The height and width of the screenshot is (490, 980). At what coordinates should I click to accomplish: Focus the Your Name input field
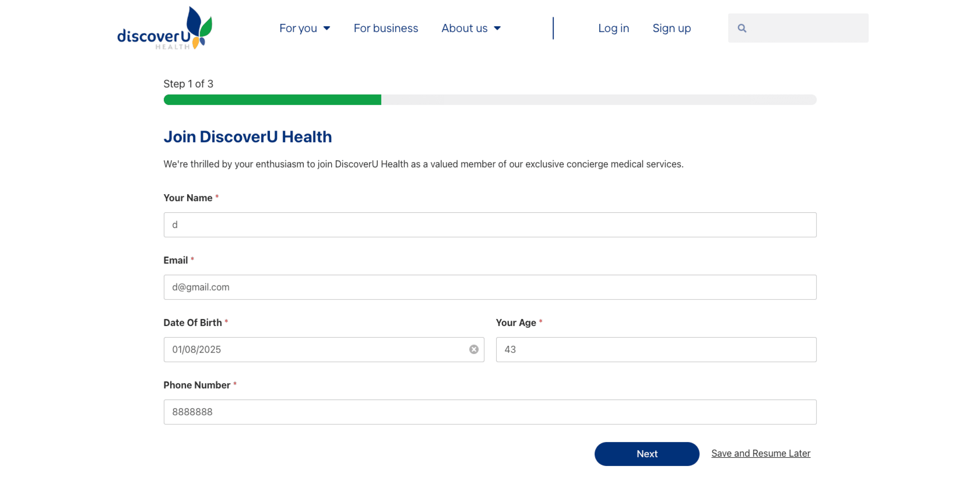[x=490, y=225]
